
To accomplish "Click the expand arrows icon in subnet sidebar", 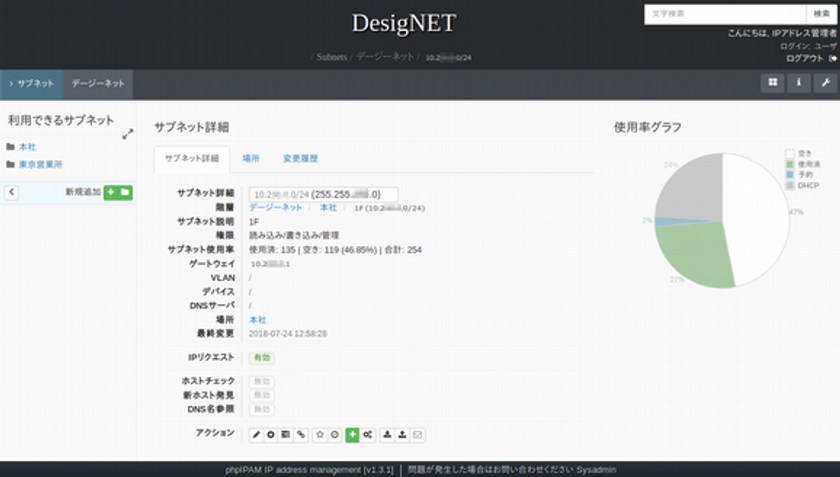I will coord(128,134).
